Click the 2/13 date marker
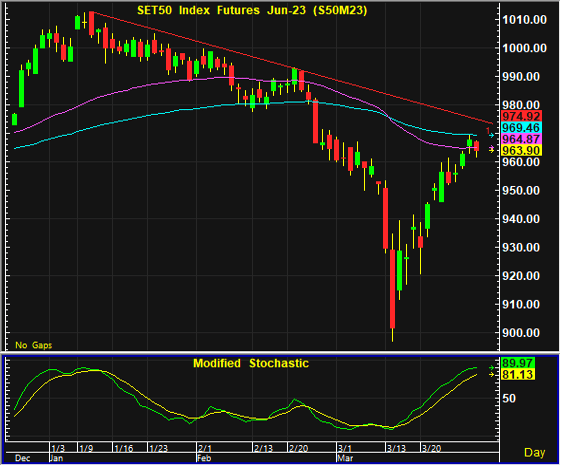The width and height of the screenshot is (561, 466). [x=263, y=448]
